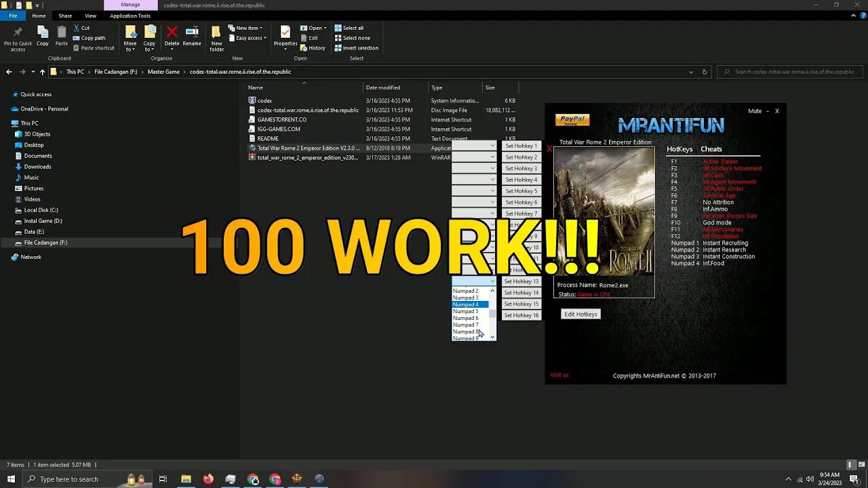Go up one folder level arrow

coord(42,72)
